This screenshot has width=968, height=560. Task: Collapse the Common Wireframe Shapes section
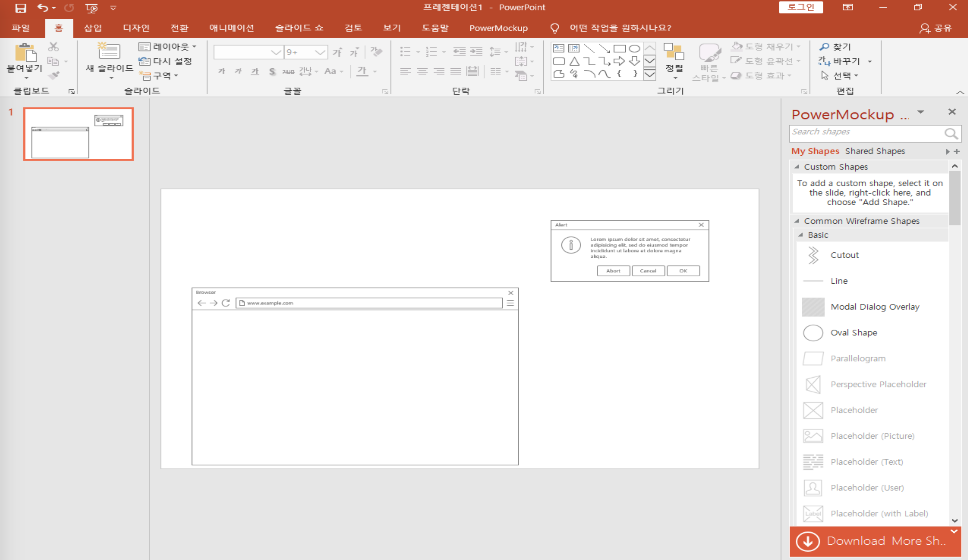click(797, 221)
